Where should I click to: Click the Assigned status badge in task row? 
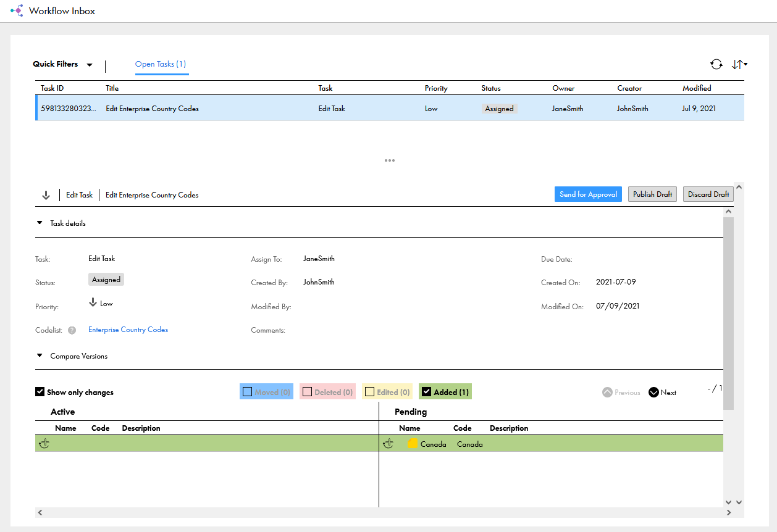[x=499, y=109]
